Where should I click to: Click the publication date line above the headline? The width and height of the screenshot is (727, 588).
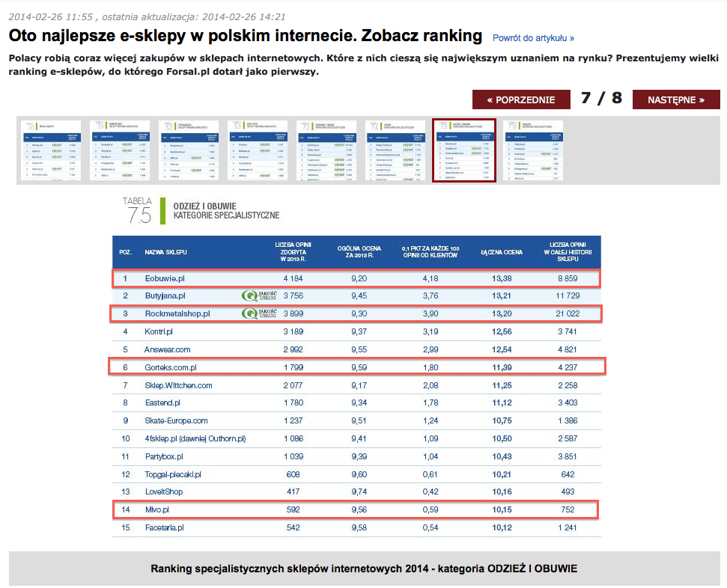pos(147,16)
